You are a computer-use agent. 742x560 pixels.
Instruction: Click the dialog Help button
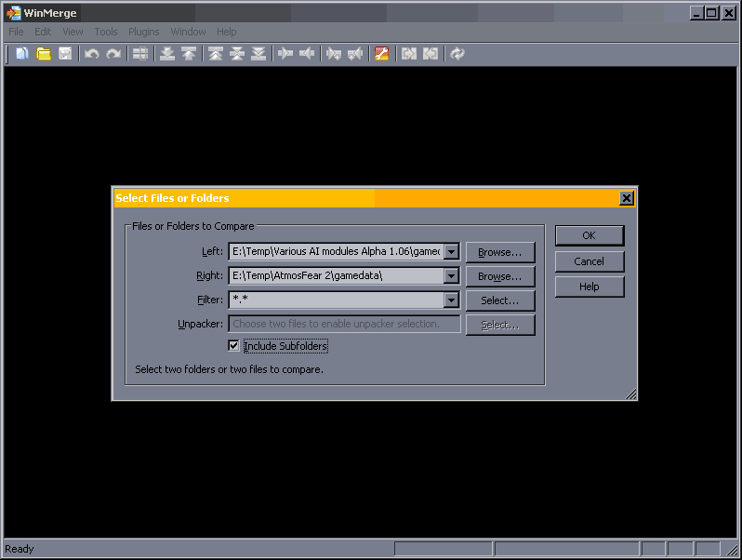[x=590, y=287]
